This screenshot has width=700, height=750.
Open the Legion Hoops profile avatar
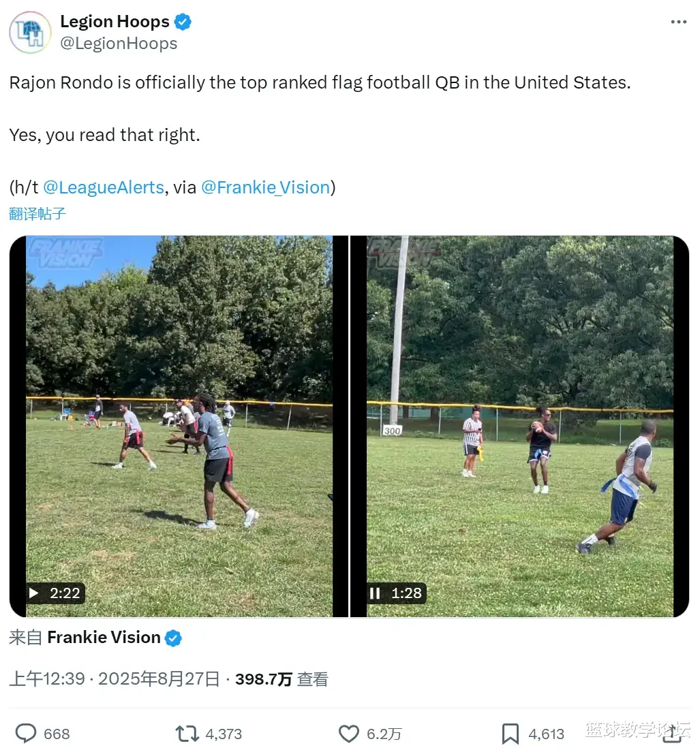[x=30, y=32]
